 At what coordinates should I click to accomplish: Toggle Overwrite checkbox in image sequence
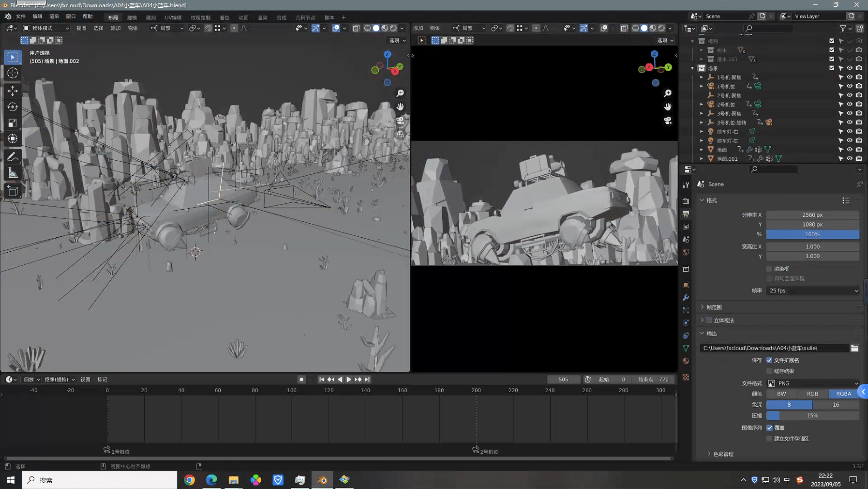click(x=769, y=428)
